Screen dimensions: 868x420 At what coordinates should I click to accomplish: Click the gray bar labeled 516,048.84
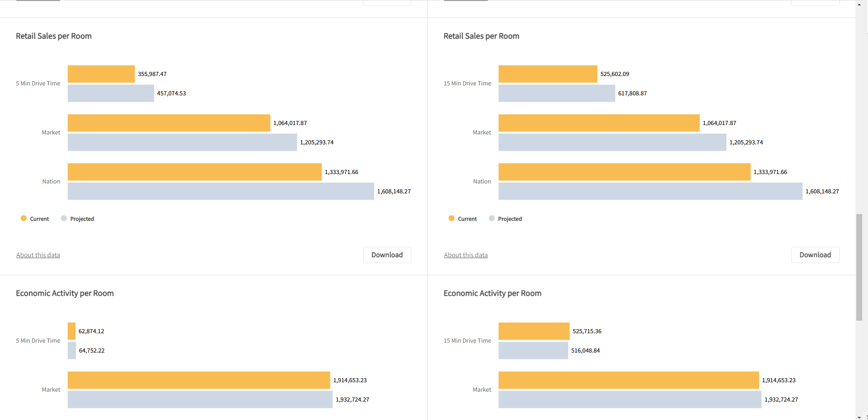[x=533, y=351]
